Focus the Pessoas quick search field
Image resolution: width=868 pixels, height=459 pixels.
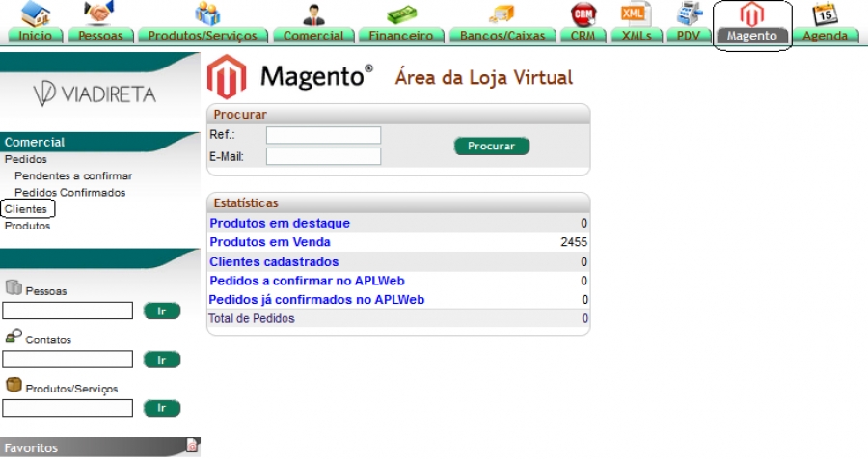tap(68, 310)
